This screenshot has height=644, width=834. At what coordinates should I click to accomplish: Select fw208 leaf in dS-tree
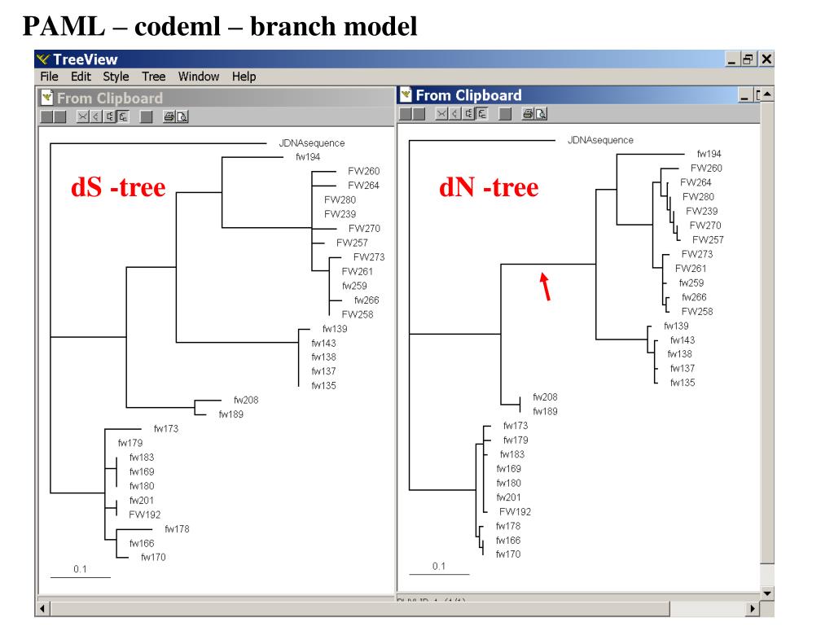(x=246, y=401)
